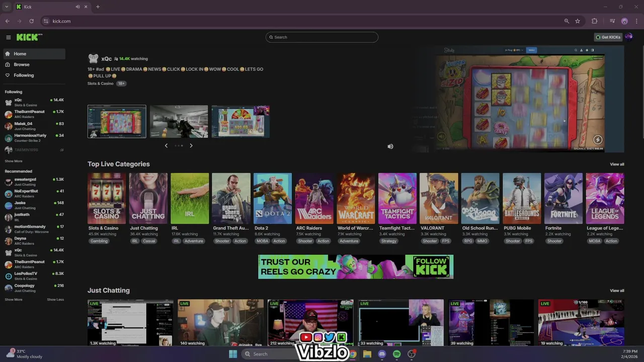
Task: Open the IRL category card
Action: tap(190, 199)
